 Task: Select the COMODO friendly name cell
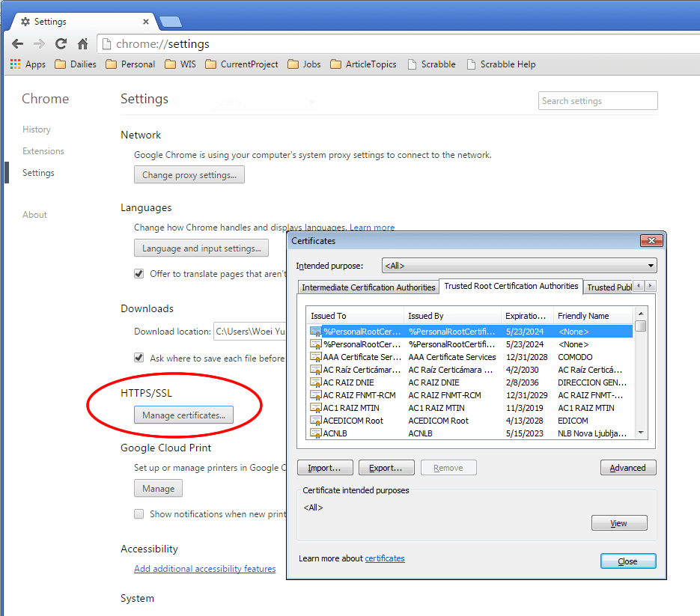576,357
